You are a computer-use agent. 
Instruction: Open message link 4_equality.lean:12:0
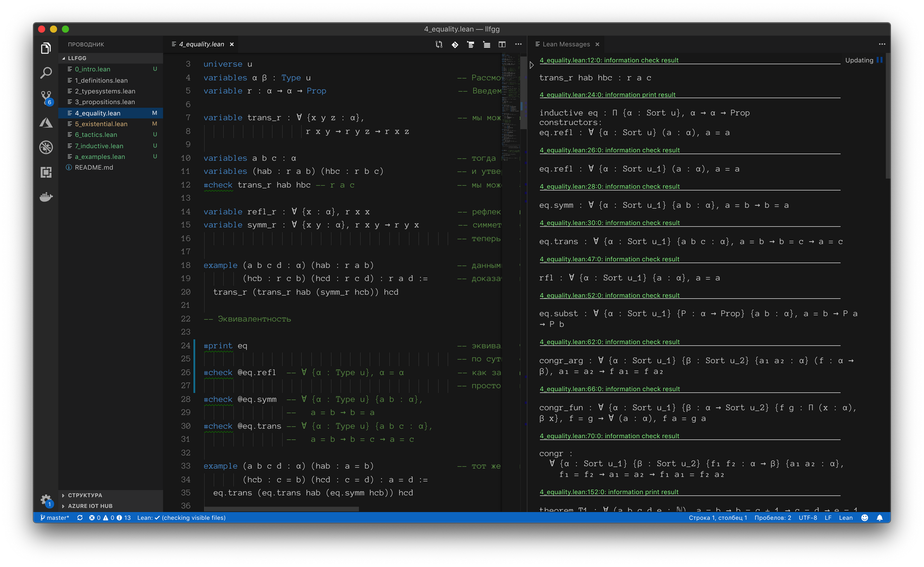coord(609,60)
